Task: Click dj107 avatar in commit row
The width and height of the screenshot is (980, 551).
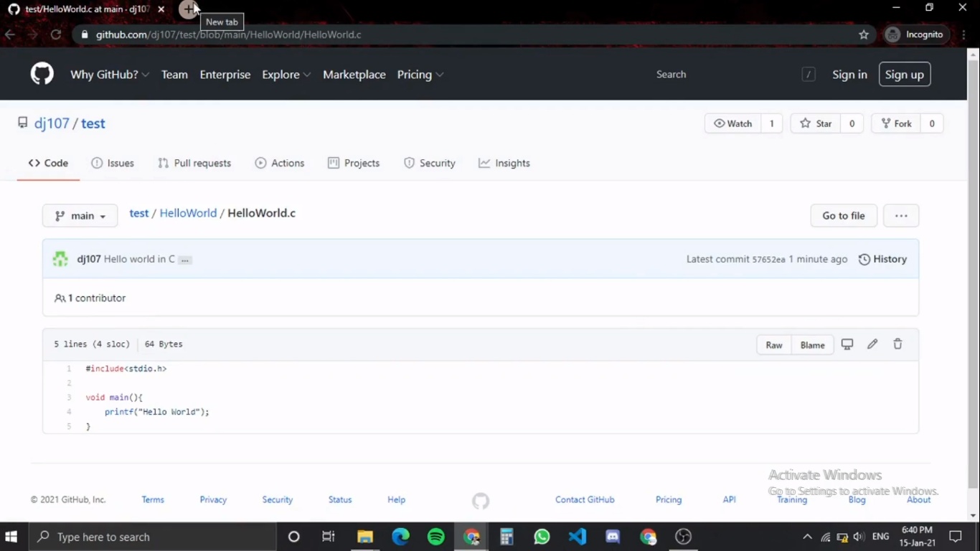Action: pos(60,259)
